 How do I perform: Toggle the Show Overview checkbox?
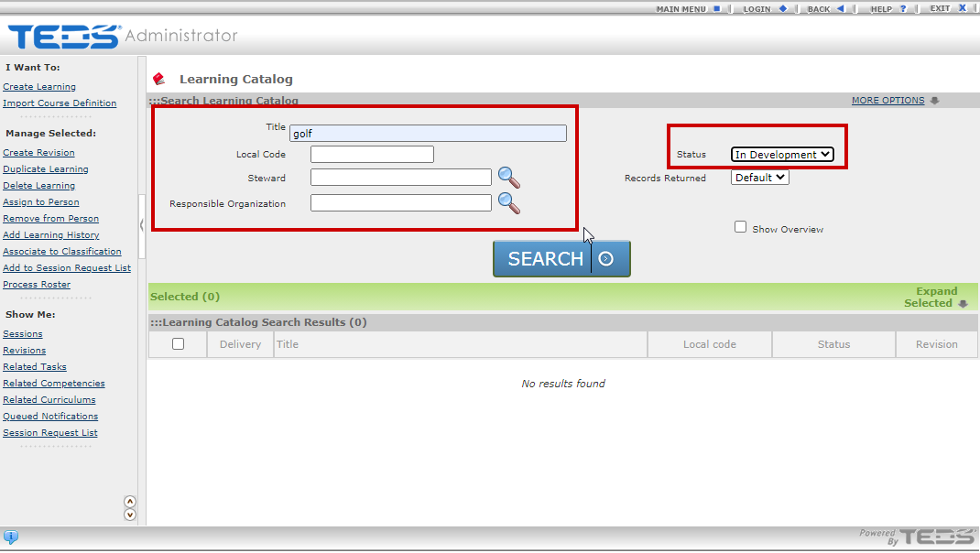[741, 227]
